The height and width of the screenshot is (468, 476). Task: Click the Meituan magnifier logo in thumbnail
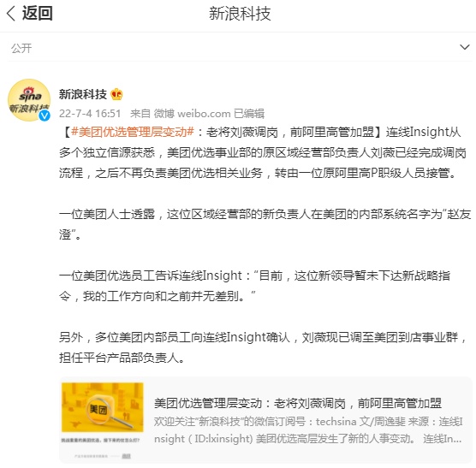pos(104,410)
